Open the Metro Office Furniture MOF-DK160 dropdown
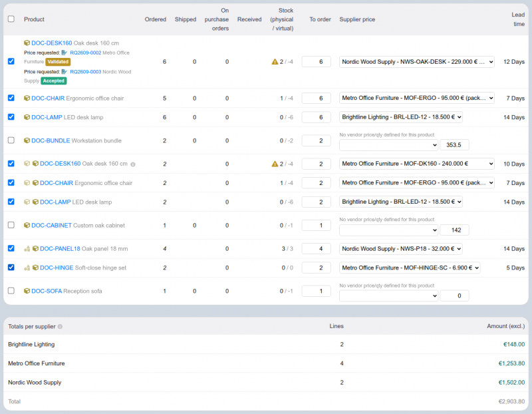 [x=417, y=164]
